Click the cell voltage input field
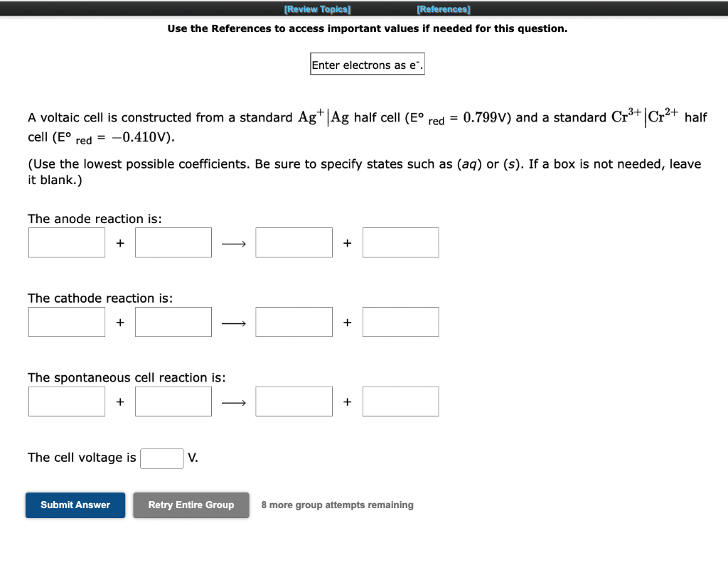 coord(161,458)
